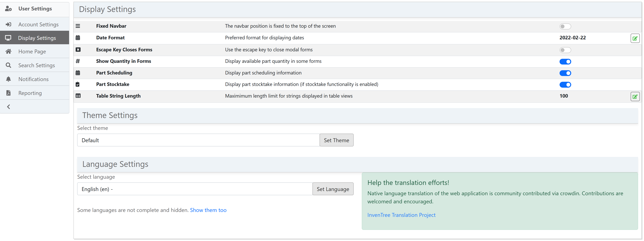
Task: Go to Account Settings in sidebar
Action: point(38,24)
